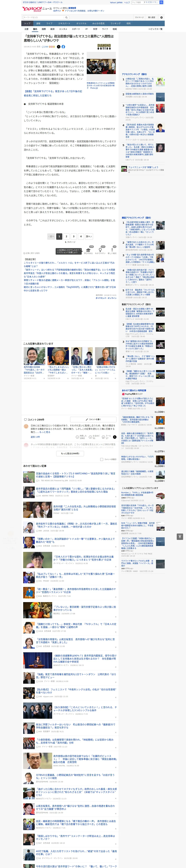Viewport: 186px width, 868px height.
Task: Click the scroll-to-top arrow button
Action: [x=180, y=537]
